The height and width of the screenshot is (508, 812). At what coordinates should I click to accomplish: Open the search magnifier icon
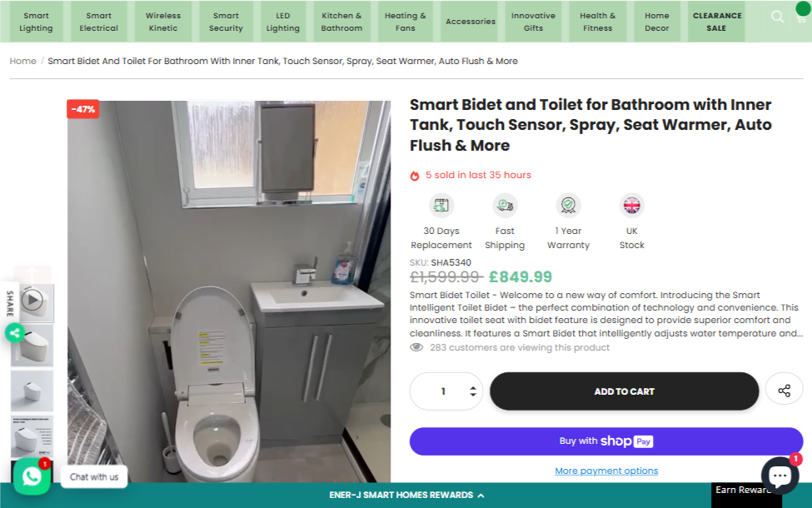(x=777, y=17)
